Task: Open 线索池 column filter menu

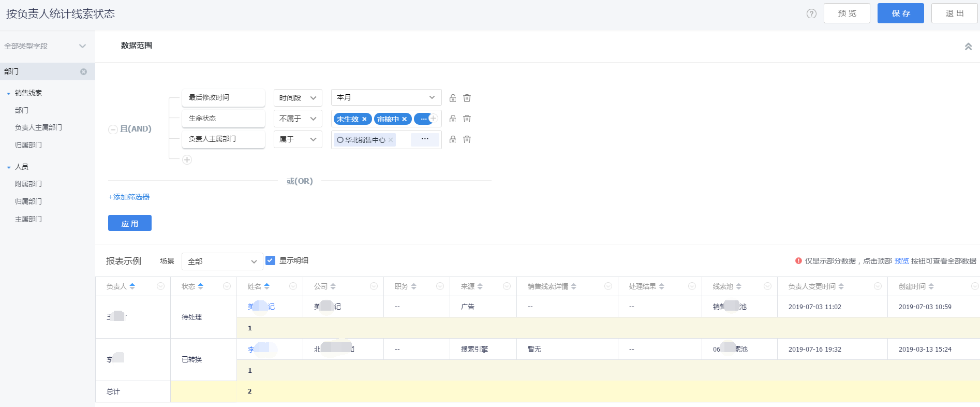Action: tap(767, 286)
